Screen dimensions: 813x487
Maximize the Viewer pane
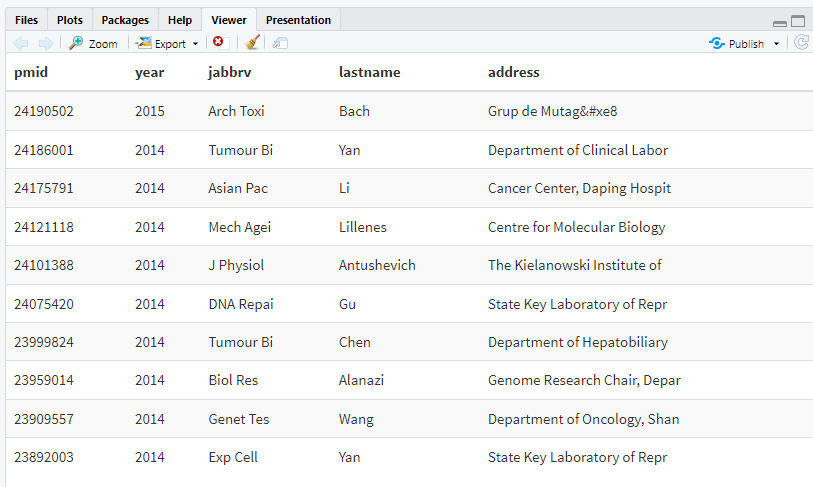pyautogui.click(x=798, y=21)
